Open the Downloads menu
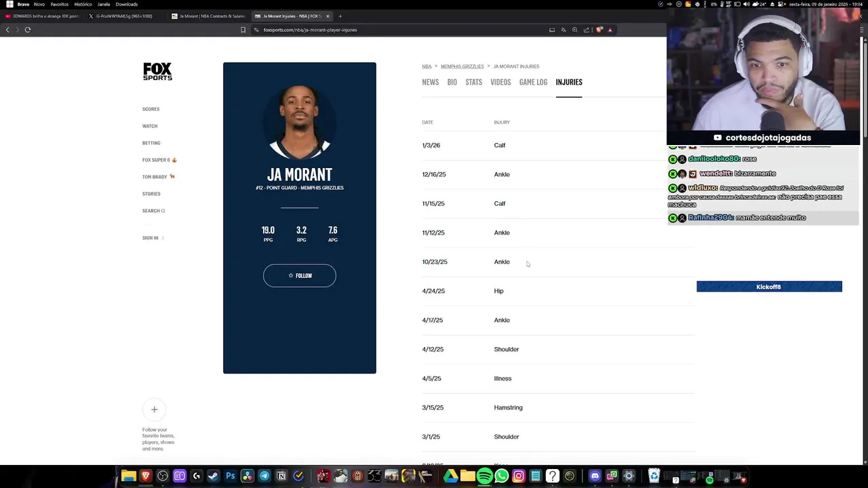The height and width of the screenshot is (488, 868). point(127,4)
